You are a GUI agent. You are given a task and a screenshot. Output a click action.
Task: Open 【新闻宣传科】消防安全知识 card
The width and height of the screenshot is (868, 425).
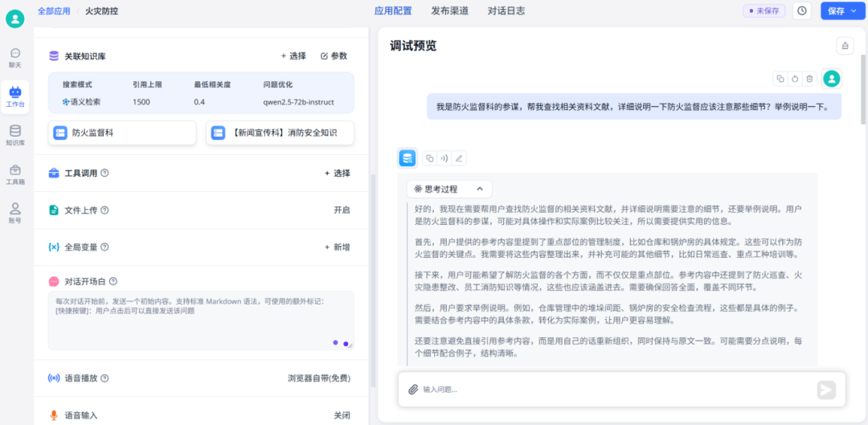280,133
